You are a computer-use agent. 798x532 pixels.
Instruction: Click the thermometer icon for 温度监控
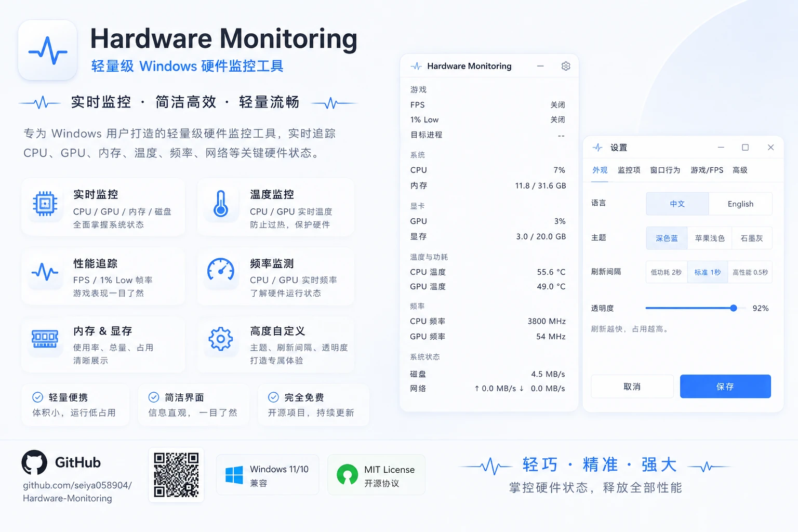(x=221, y=204)
